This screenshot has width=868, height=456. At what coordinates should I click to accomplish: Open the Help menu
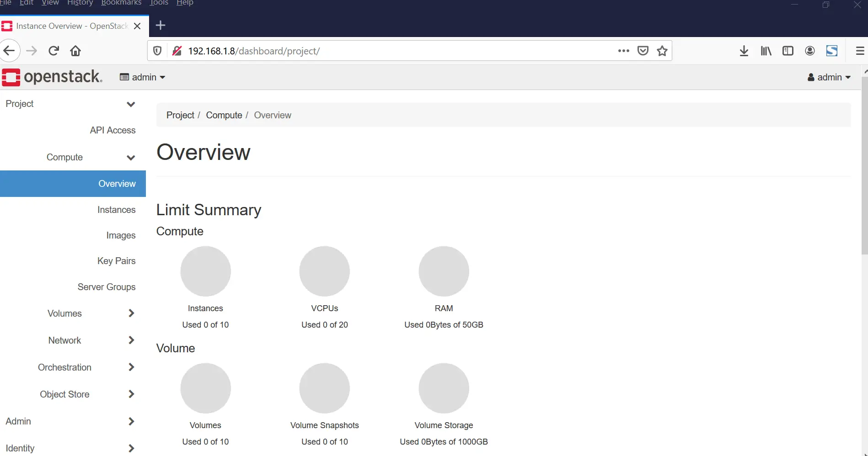pos(185,3)
